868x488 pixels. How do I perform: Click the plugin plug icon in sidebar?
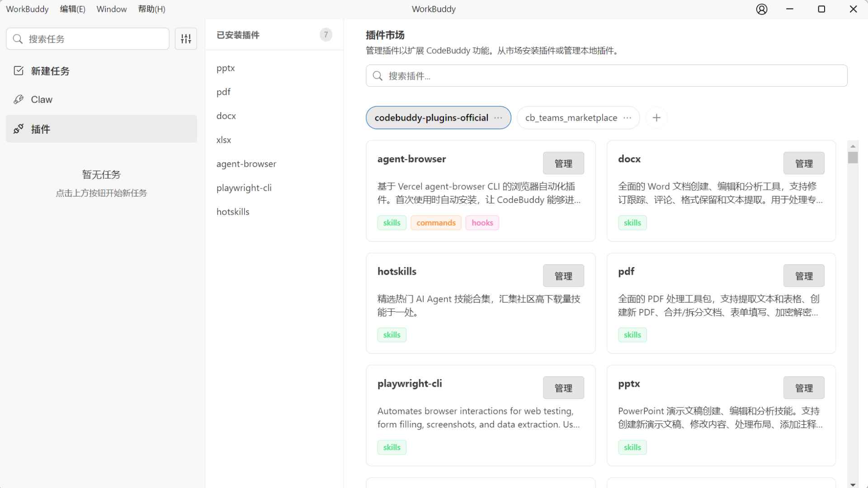pyautogui.click(x=19, y=129)
